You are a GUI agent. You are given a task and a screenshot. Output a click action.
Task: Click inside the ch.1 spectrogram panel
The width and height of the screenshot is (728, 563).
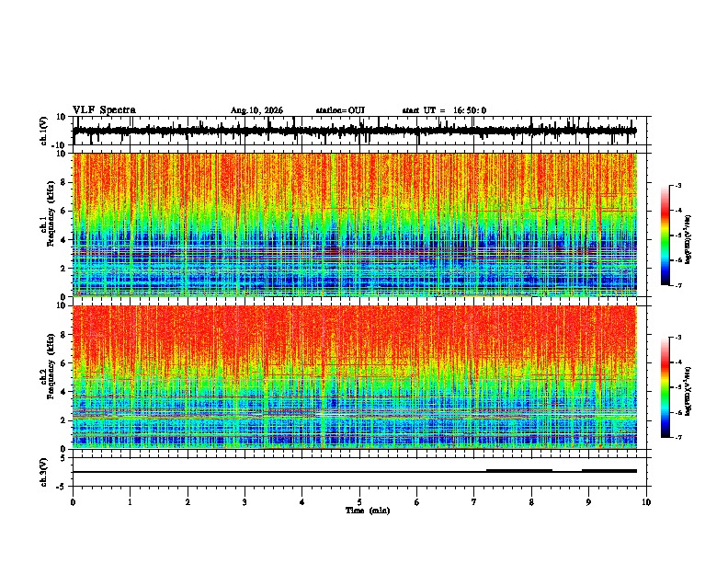[x=355, y=224]
